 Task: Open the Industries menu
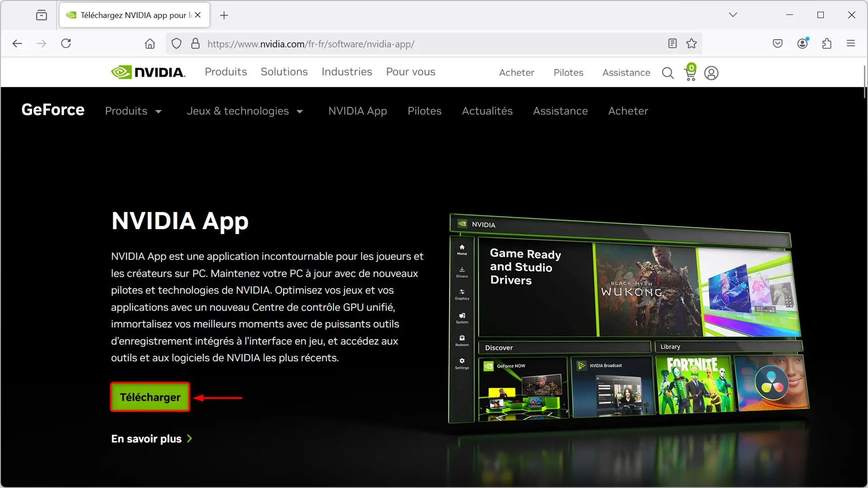347,72
